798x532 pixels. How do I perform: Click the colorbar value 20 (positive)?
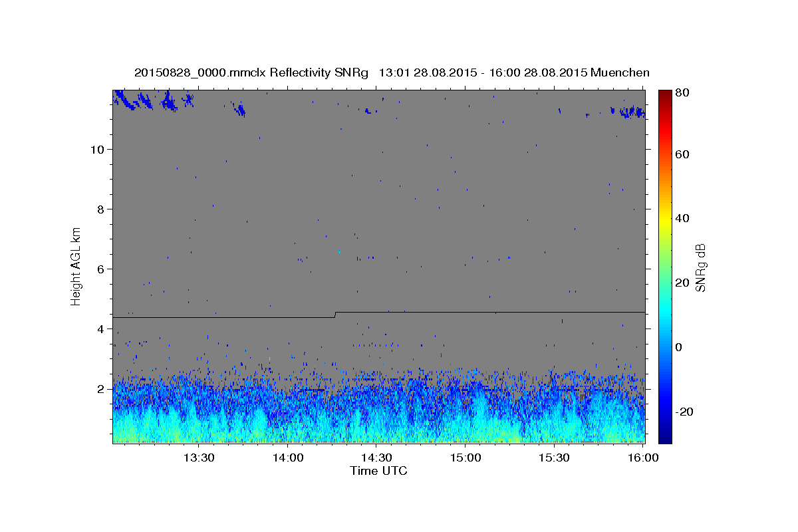point(683,283)
